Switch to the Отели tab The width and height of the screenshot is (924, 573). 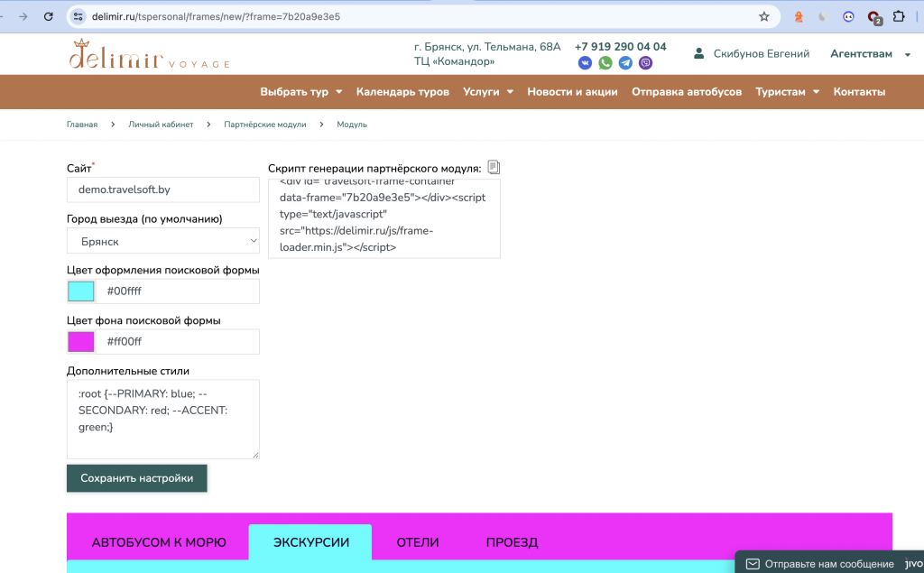coord(418,542)
